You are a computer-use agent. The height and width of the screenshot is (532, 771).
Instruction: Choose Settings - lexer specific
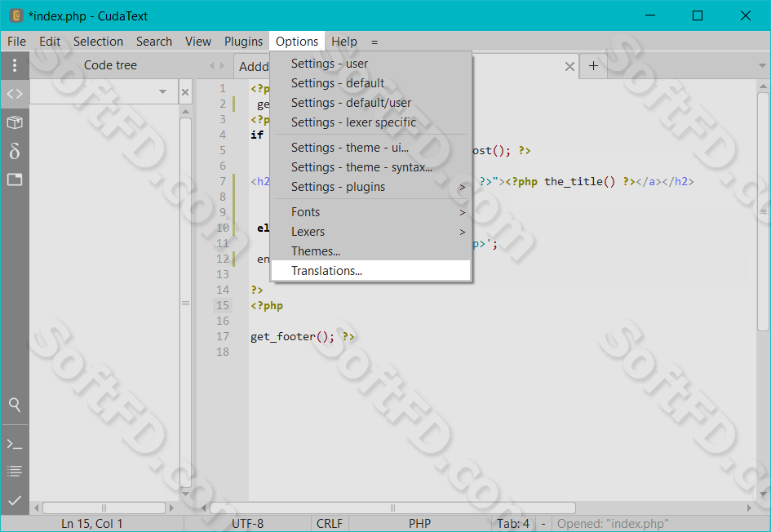pos(370,122)
